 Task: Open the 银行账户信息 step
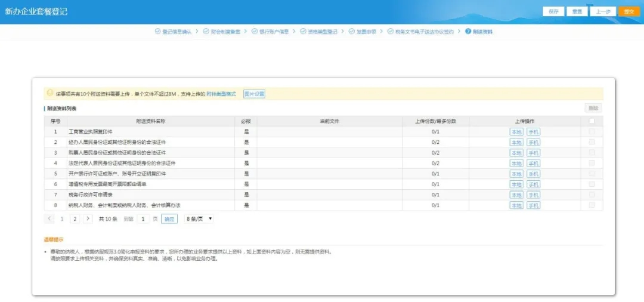[x=270, y=32]
